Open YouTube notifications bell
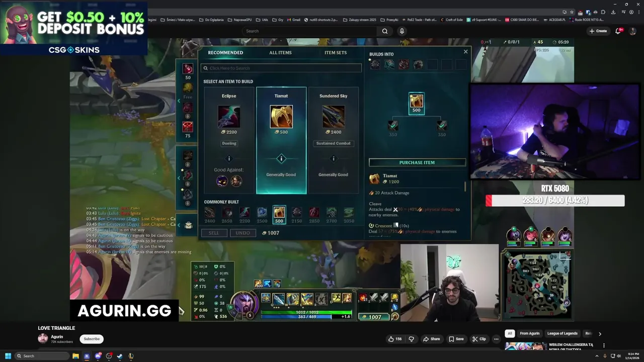 (619, 31)
